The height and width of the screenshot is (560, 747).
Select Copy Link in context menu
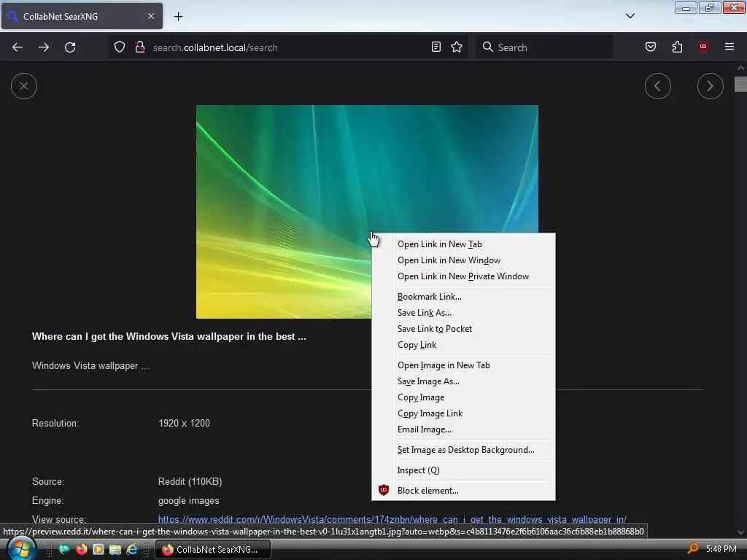[x=463, y=345]
